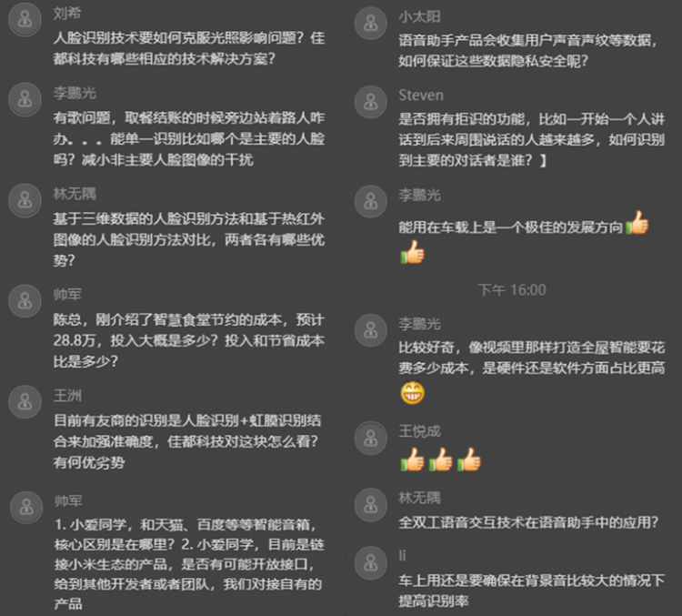Image resolution: width=682 pixels, height=616 pixels.
Task: Select 刘希's message about 光照影响
Action: [x=189, y=48]
